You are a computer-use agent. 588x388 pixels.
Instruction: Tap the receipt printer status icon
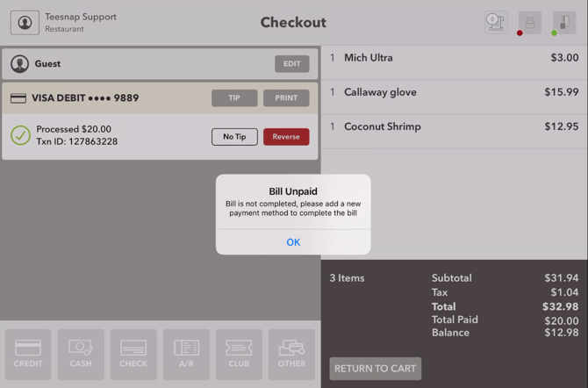click(x=530, y=23)
